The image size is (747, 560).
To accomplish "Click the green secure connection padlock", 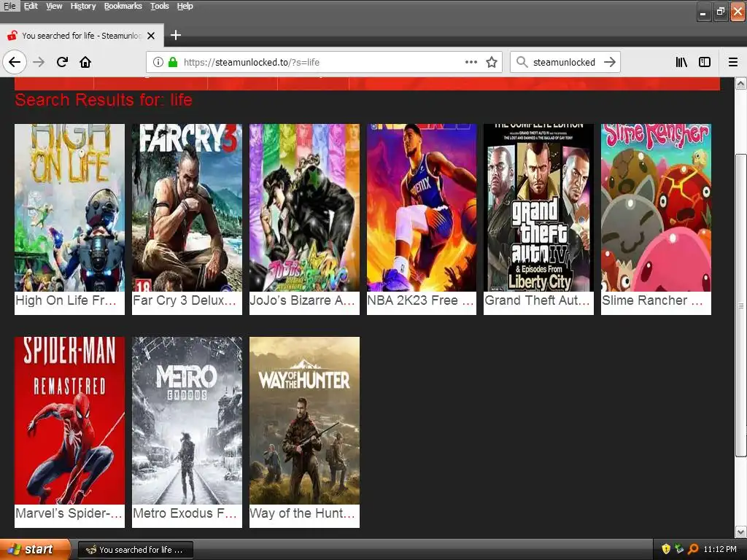I will tap(173, 62).
